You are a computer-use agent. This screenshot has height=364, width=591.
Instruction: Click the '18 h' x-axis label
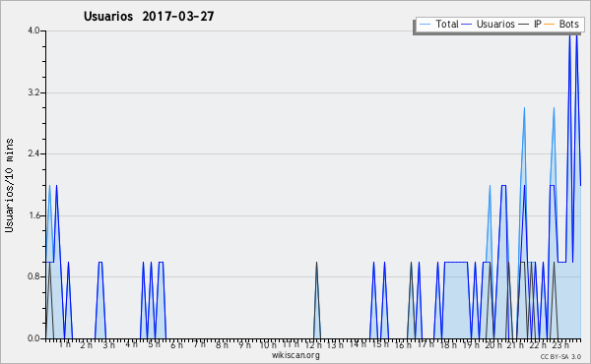448,344
